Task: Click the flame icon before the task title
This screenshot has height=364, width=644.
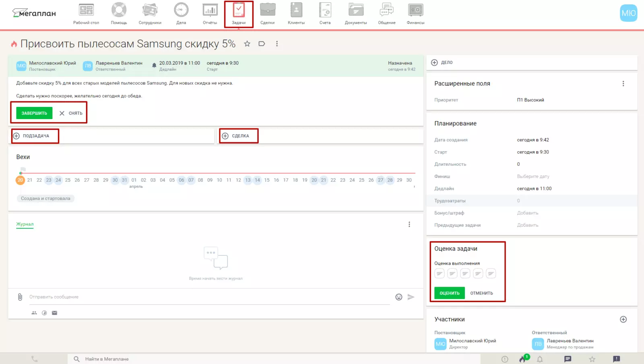Action: coord(14,44)
